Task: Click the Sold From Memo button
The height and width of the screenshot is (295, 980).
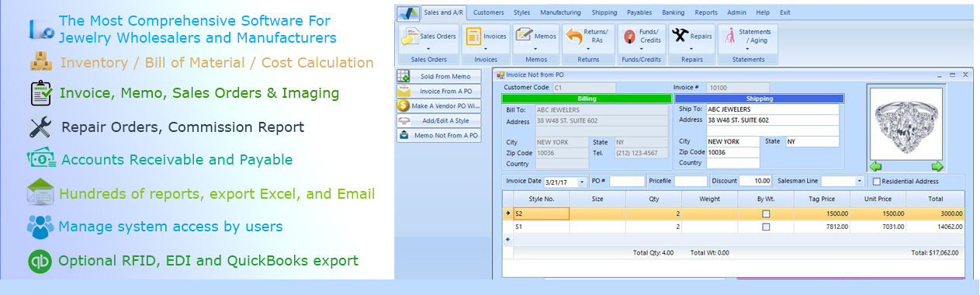Action: [438, 76]
